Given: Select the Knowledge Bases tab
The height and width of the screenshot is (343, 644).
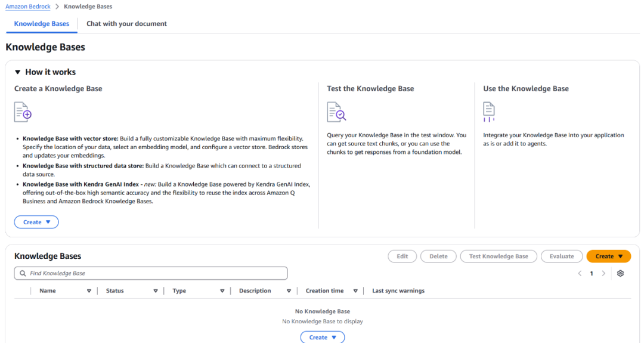Looking at the screenshot, I should (42, 24).
